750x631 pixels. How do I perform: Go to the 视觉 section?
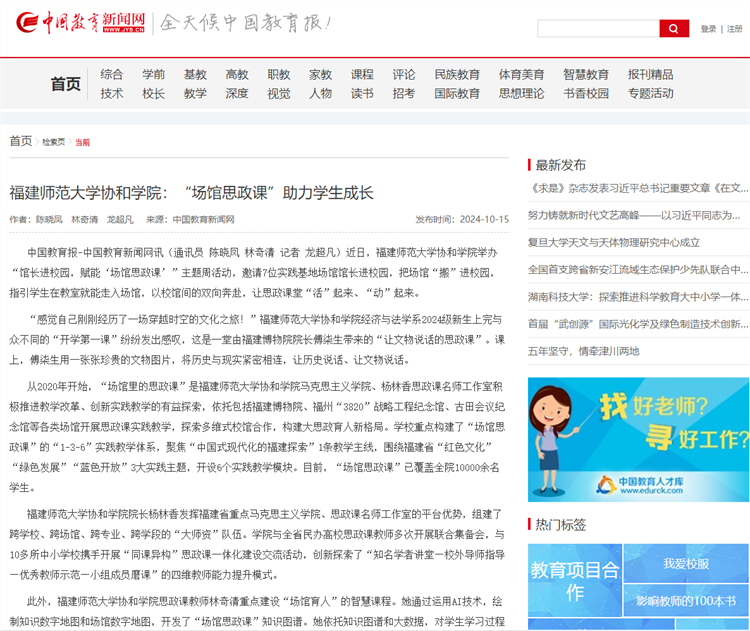pos(278,93)
